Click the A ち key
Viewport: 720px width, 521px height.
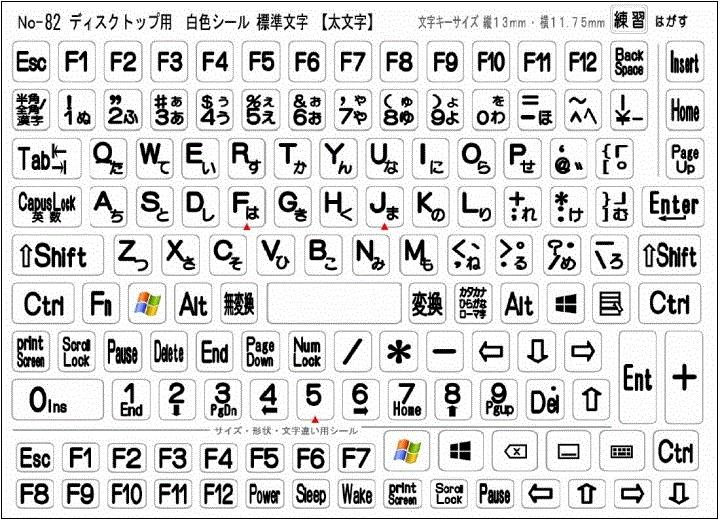[108, 207]
